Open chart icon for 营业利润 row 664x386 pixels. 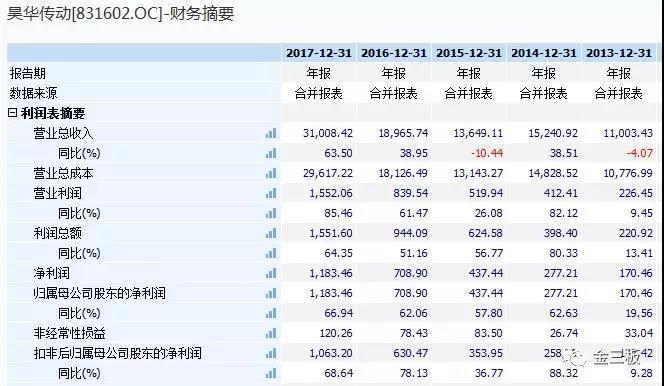pyautogui.click(x=271, y=193)
